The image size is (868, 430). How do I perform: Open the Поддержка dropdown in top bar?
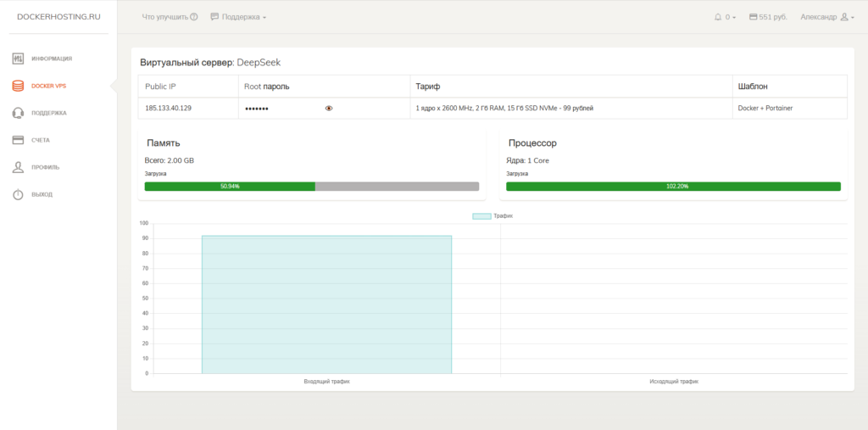(238, 17)
